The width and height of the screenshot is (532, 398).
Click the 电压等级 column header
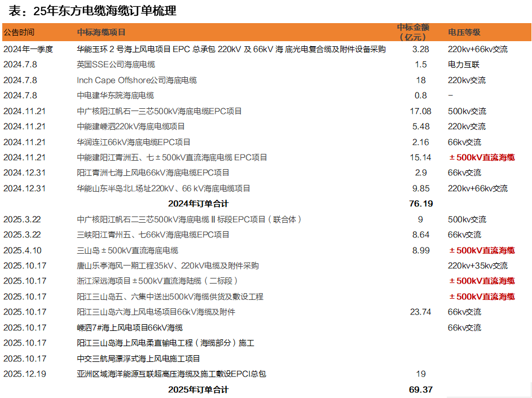[x=464, y=33]
